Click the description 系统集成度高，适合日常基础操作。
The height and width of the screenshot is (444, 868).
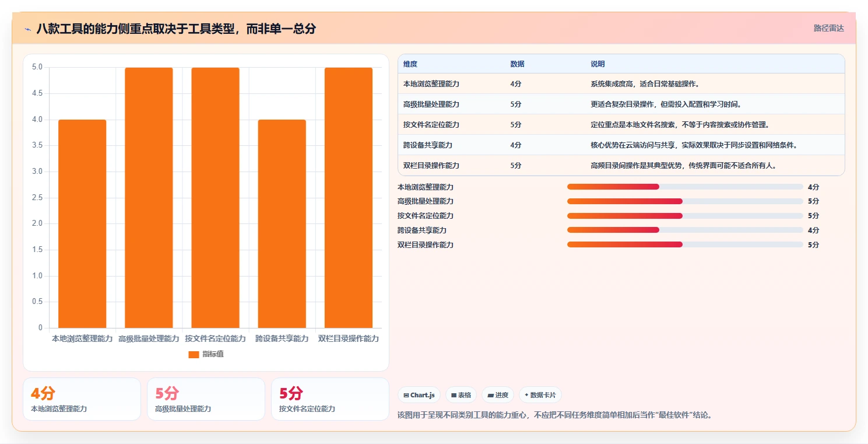tap(645, 83)
